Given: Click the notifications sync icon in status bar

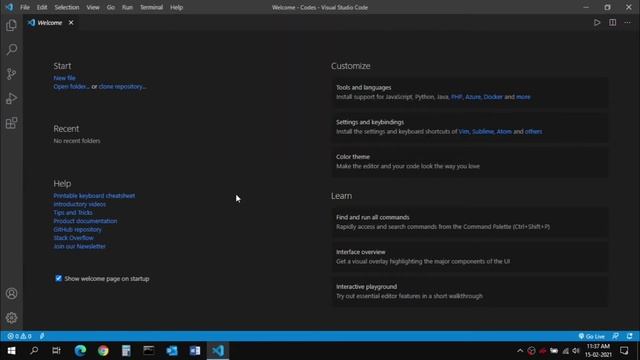Looking at the screenshot, I should coord(630,336).
